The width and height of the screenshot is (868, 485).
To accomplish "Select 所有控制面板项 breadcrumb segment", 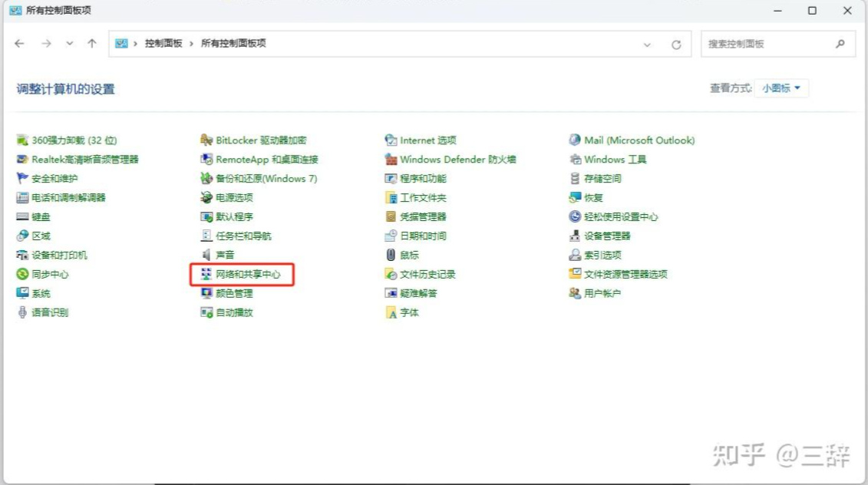I will click(x=233, y=44).
